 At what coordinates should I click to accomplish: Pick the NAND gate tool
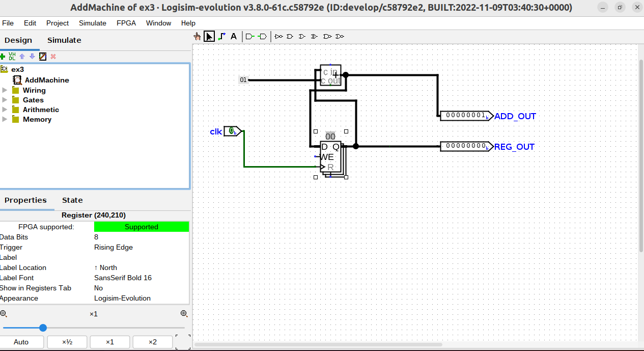click(x=327, y=36)
